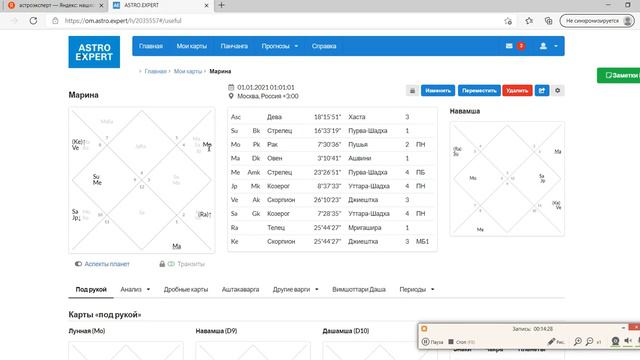Click the recorder app orange icon
This screenshot has width=640, height=360.
point(424,329)
